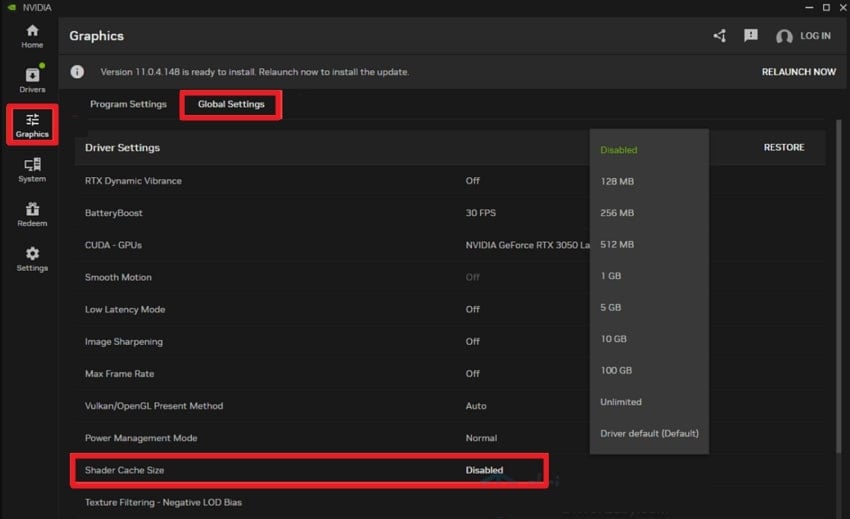Image resolution: width=850 pixels, height=519 pixels.
Task: Open the Redeem section
Action: click(32, 214)
